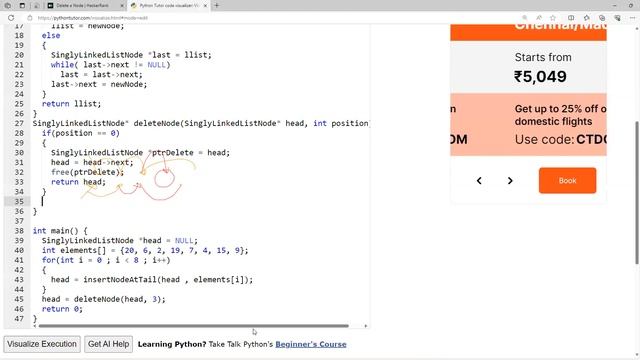Click the left arrow of the editor scrollbar

tap(35, 326)
